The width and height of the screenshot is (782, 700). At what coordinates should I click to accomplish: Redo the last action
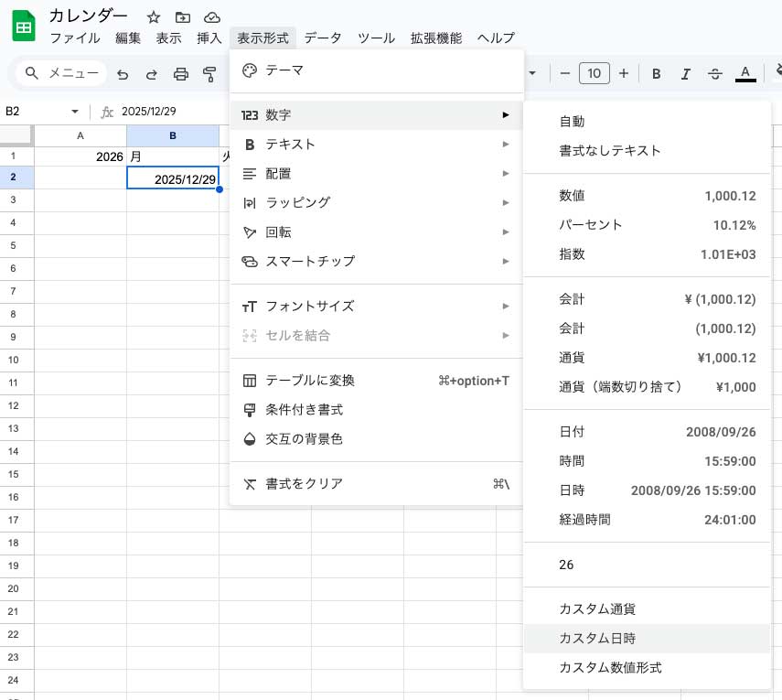pyautogui.click(x=149, y=74)
